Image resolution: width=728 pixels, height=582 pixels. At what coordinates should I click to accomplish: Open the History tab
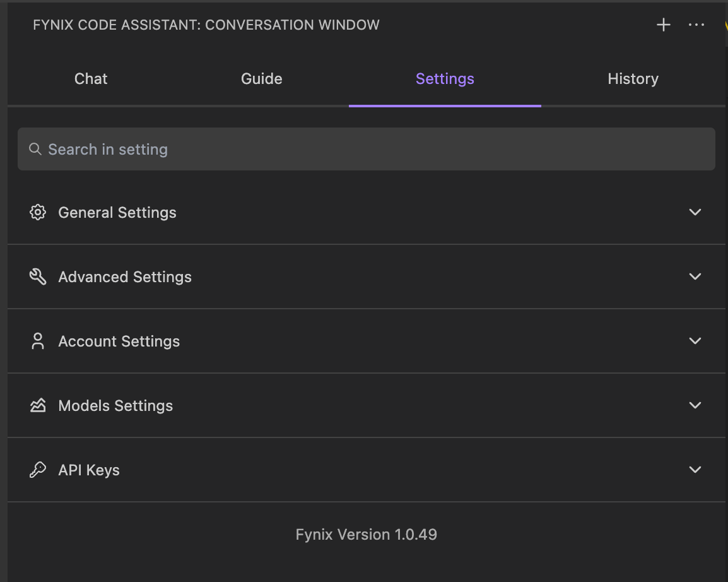633,78
